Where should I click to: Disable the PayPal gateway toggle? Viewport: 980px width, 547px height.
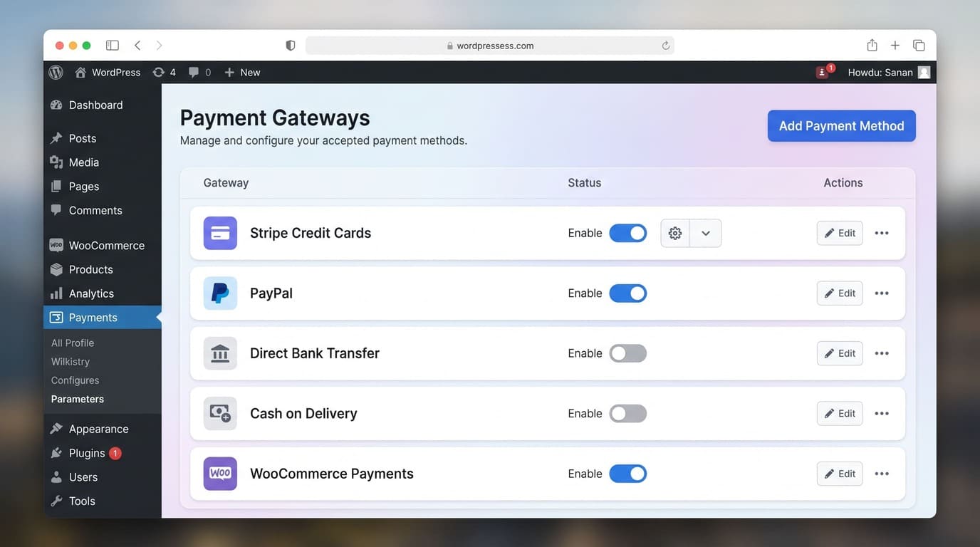click(x=628, y=293)
